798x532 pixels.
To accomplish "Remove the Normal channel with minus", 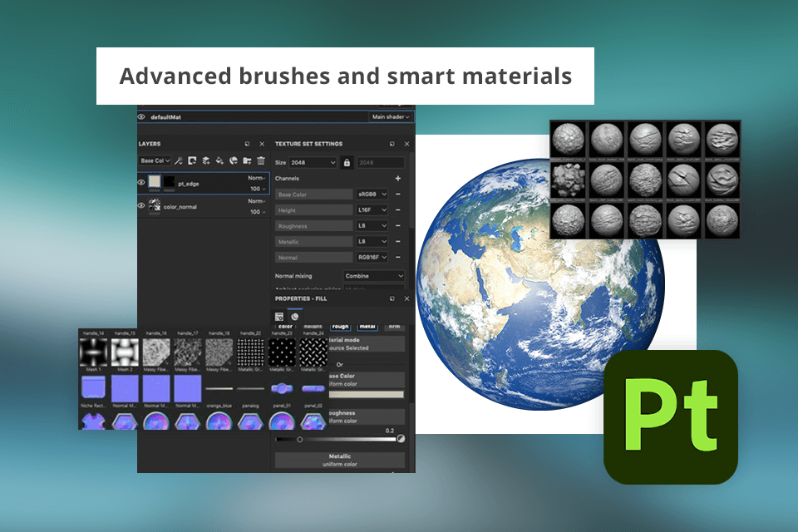I will (x=397, y=257).
